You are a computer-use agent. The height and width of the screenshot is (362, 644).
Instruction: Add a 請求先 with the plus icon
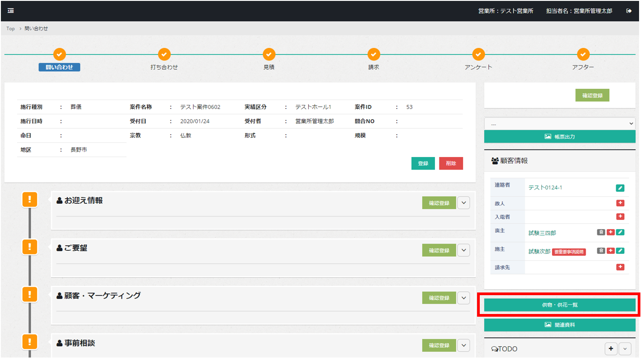pyautogui.click(x=620, y=267)
